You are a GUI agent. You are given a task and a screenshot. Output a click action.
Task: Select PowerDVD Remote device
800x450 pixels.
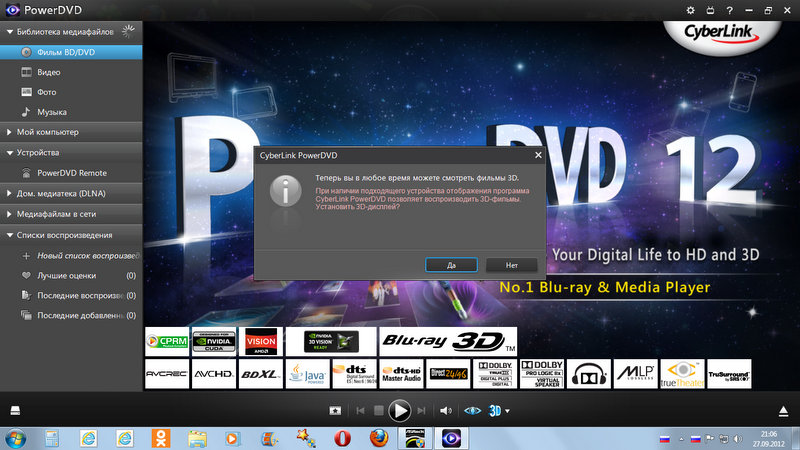(x=71, y=173)
